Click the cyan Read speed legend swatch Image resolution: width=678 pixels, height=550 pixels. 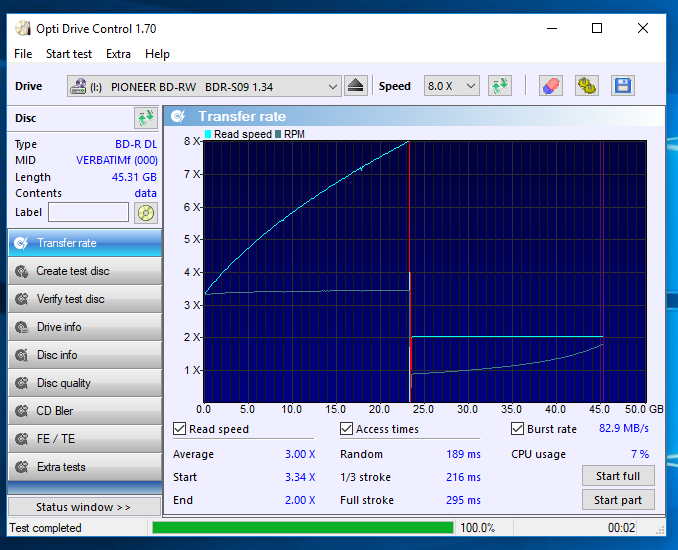[x=208, y=134]
